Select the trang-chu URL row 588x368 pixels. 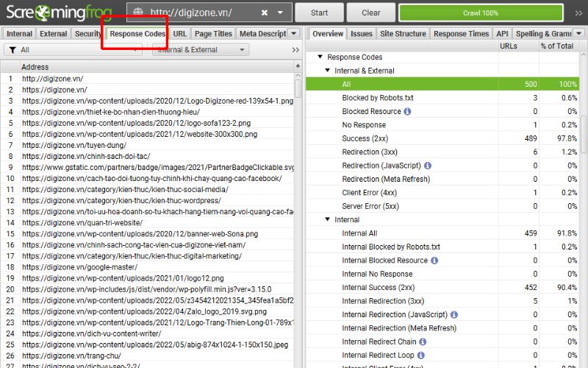coord(147,355)
